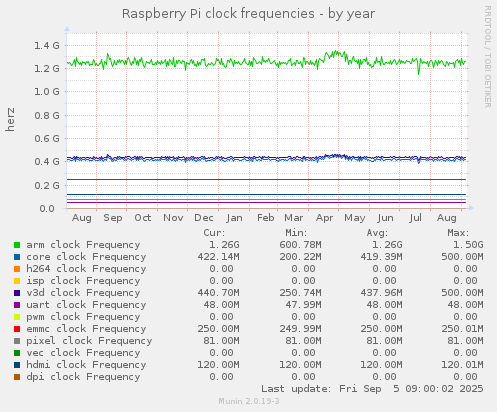Click the 'emmc clock Frequency' legend label
The image size is (497, 412).
(86, 329)
